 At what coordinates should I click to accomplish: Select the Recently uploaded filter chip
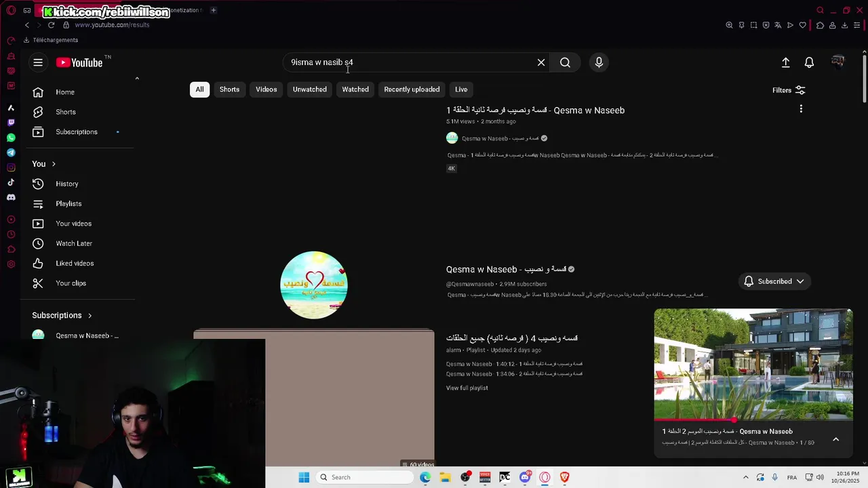(x=412, y=89)
